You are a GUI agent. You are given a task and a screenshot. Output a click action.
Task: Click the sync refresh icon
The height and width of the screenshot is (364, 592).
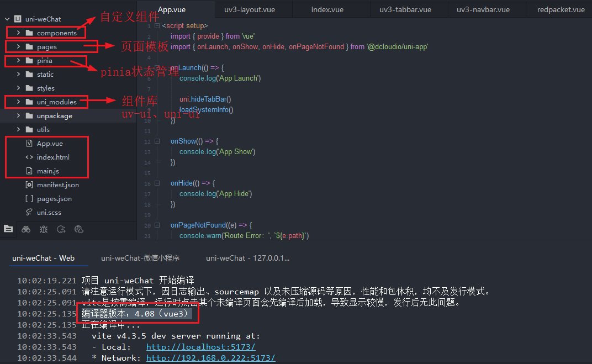pos(61,229)
